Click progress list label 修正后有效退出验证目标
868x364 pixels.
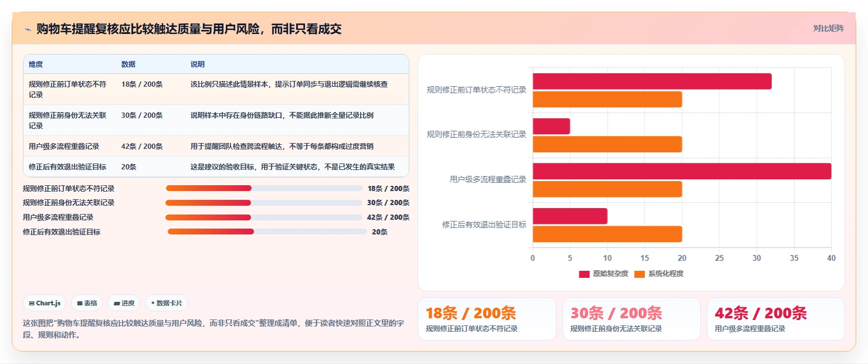pos(62,232)
